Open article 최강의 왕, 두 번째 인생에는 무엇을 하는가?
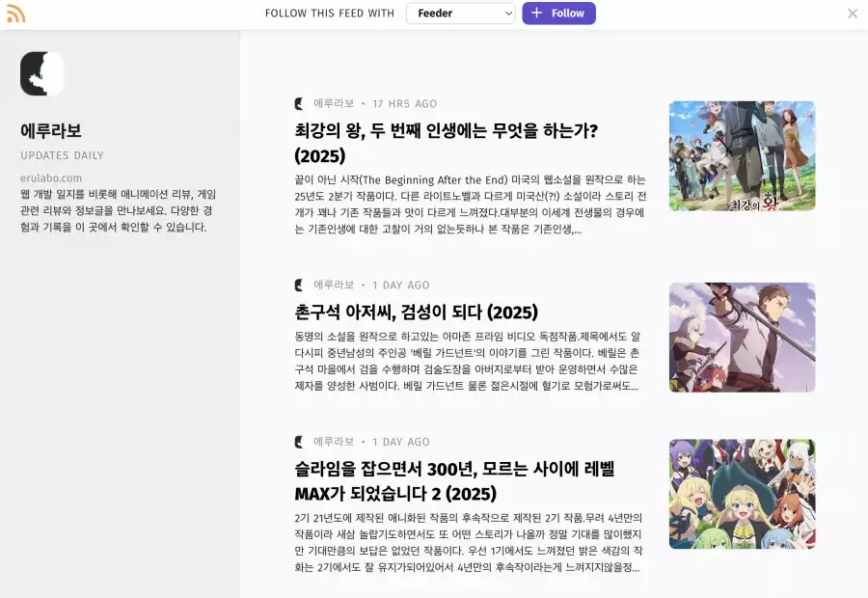 point(447,143)
